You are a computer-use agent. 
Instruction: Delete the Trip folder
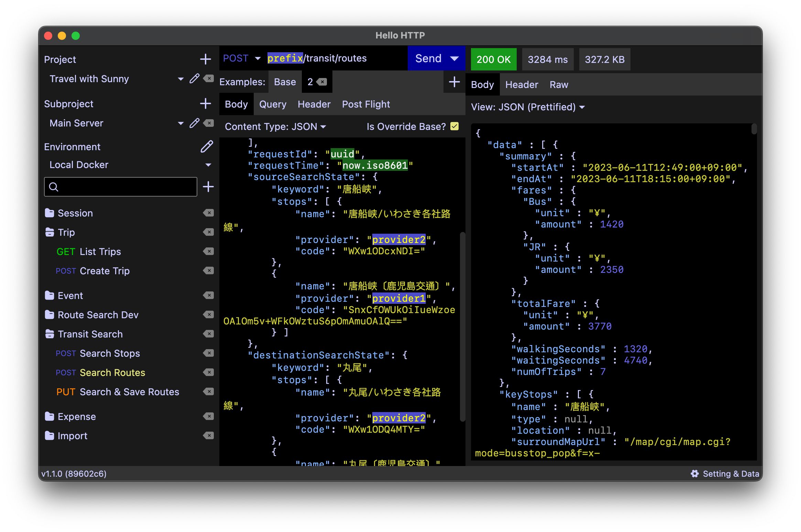[208, 232]
